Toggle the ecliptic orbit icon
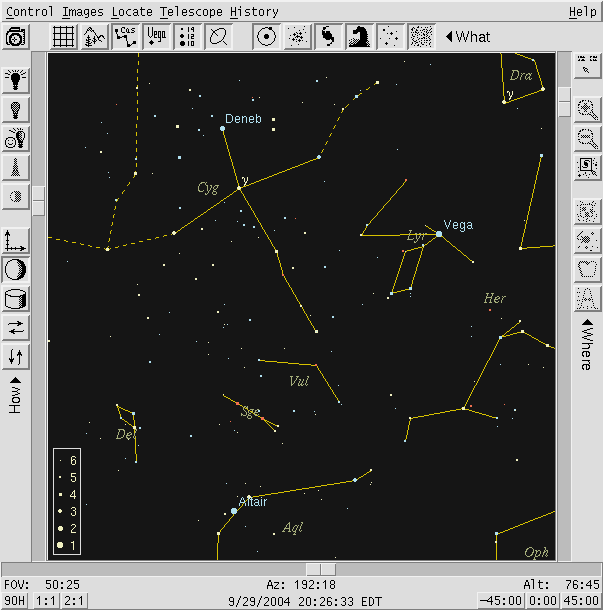Image resolution: width=603 pixels, height=610 pixels. coord(219,37)
